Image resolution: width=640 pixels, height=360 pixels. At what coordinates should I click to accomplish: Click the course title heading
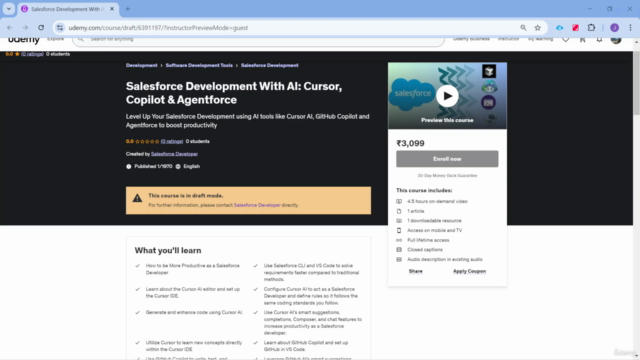coord(234,93)
